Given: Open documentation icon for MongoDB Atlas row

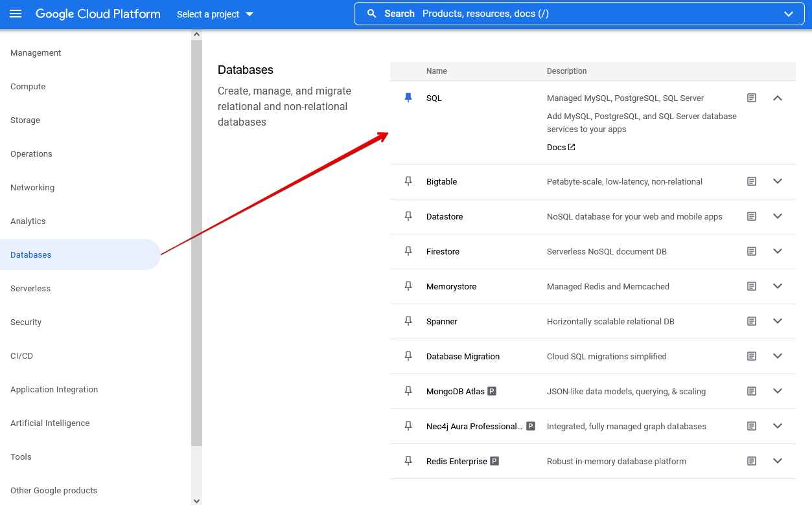Looking at the screenshot, I should [x=752, y=391].
